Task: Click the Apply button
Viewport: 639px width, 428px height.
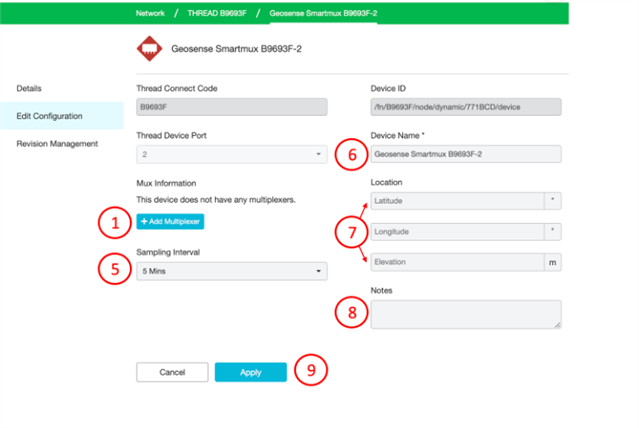Action: [251, 372]
